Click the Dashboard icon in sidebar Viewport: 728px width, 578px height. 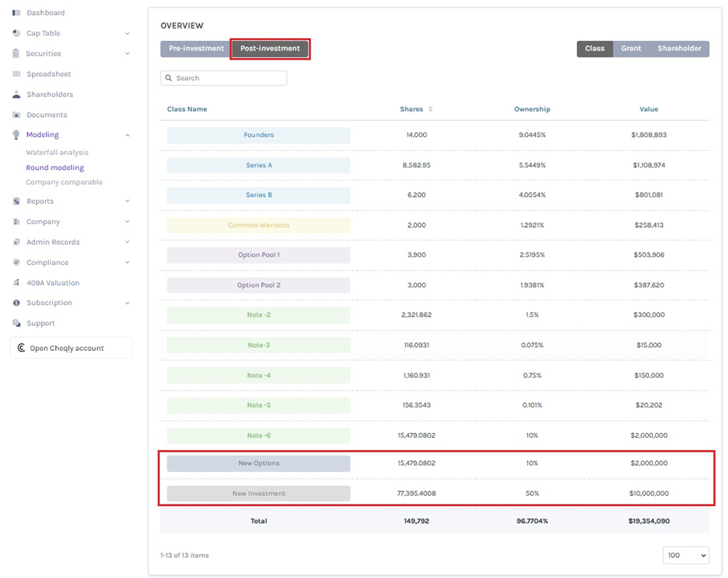click(17, 13)
